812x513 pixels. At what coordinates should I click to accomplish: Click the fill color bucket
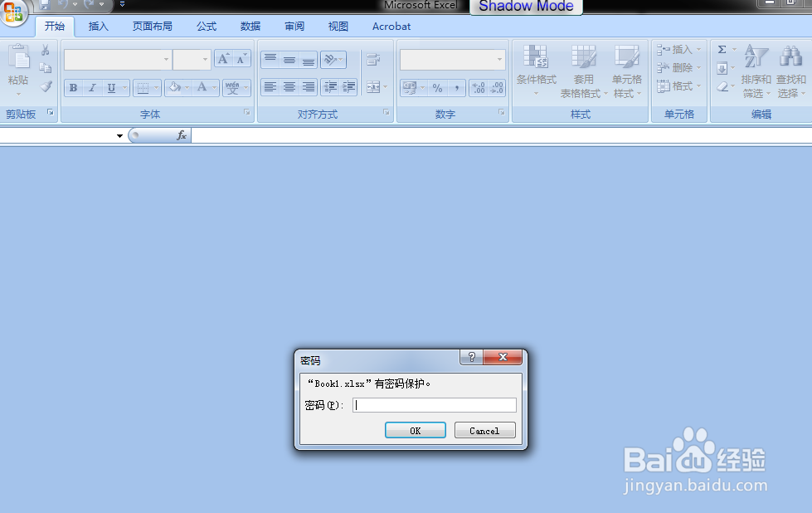[175, 87]
